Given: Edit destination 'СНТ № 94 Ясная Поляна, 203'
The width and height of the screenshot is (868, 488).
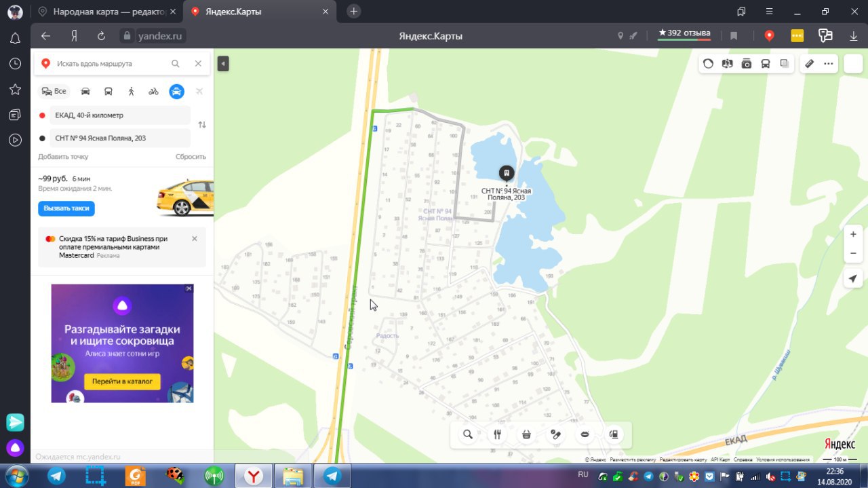Looking at the screenshot, I should (x=120, y=138).
